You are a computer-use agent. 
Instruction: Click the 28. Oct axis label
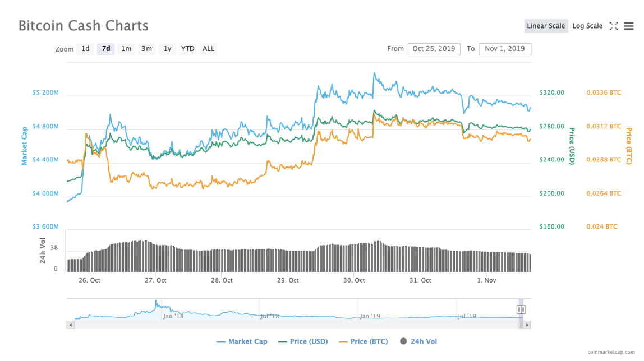(222, 280)
